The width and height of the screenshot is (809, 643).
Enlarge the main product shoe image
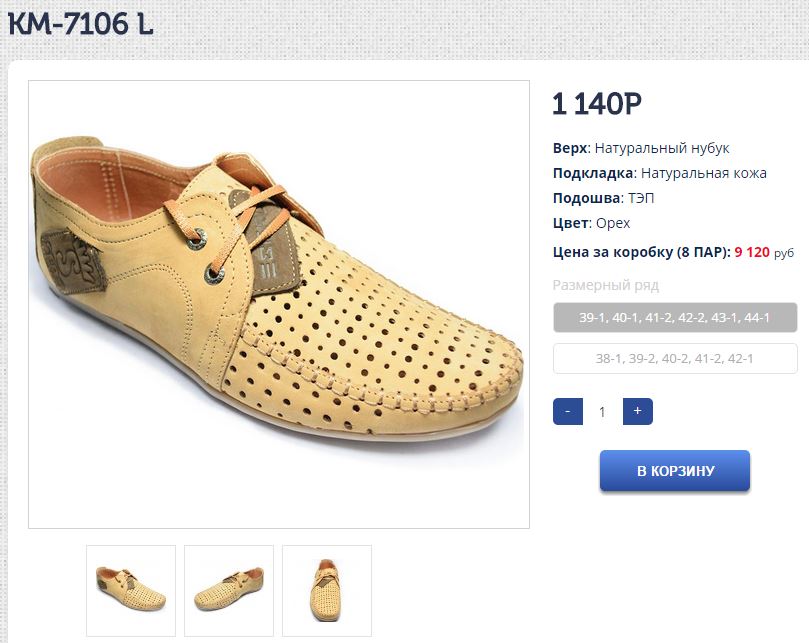point(279,304)
